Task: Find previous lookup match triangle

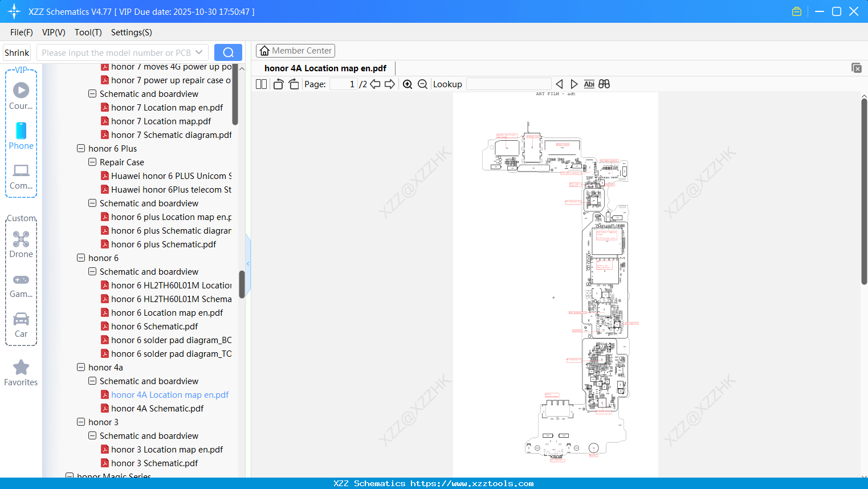Action: click(x=559, y=84)
